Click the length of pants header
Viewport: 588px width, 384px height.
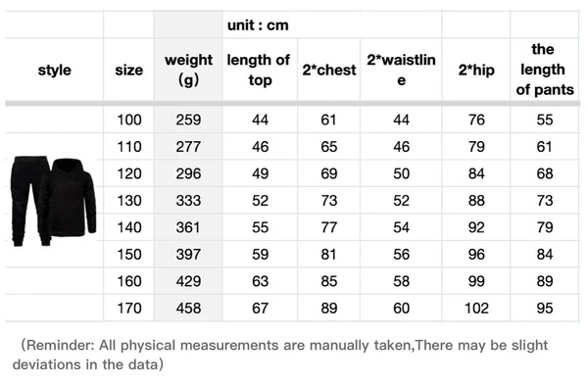(545, 70)
